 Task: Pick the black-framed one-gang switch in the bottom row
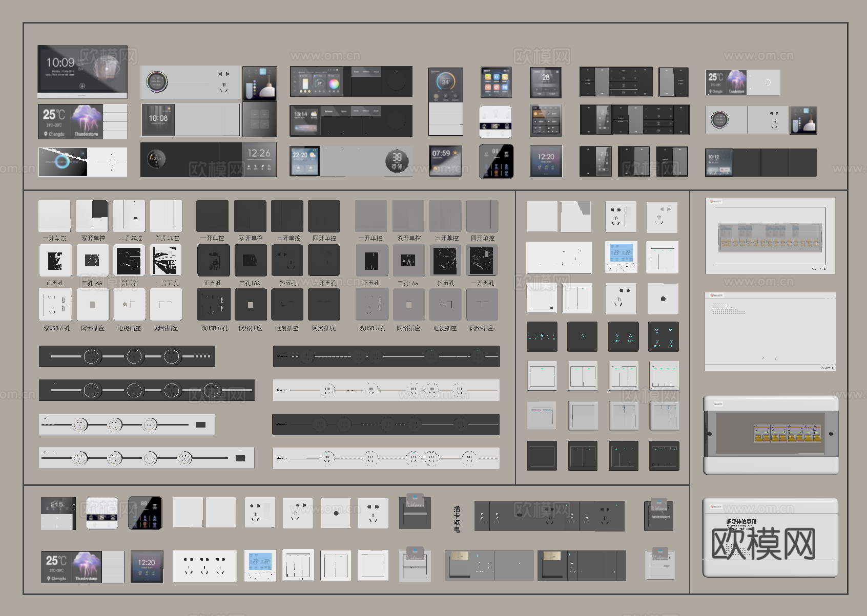(542, 456)
